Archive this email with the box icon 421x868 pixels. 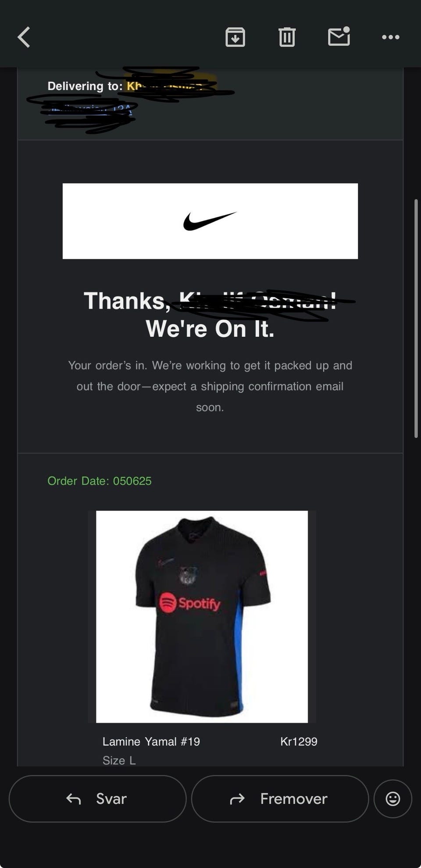pos(235,37)
